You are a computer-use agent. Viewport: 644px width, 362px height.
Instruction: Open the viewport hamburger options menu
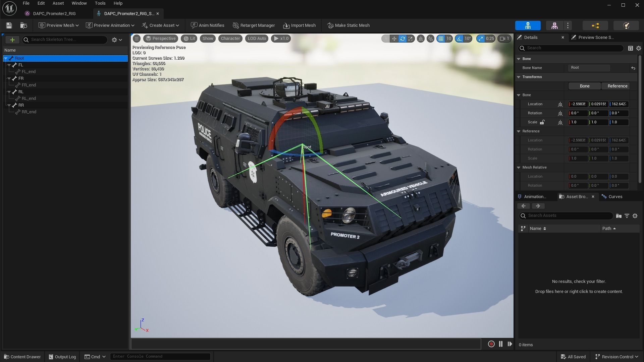(137, 39)
